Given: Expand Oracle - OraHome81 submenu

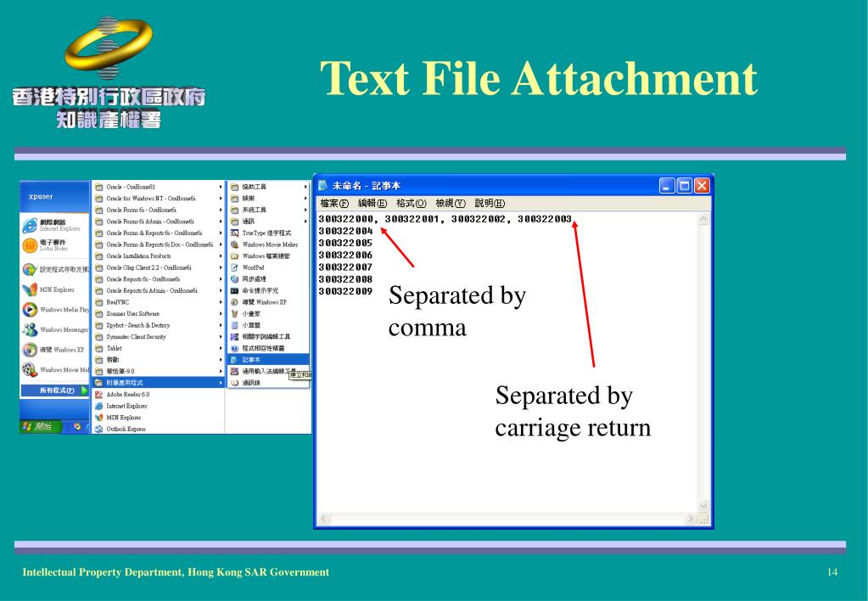Looking at the screenshot, I should tap(159, 187).
